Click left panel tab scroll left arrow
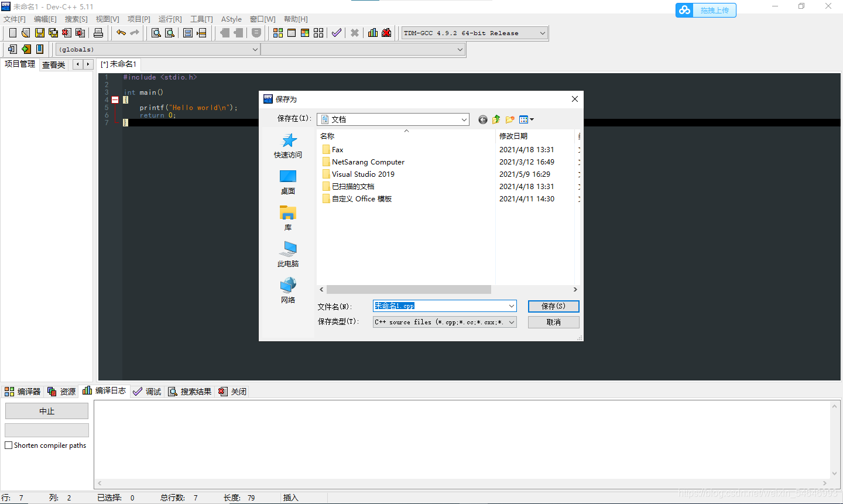Image resolution: width=843 pixels, height=504 pixels. click(x=77, y=64)
